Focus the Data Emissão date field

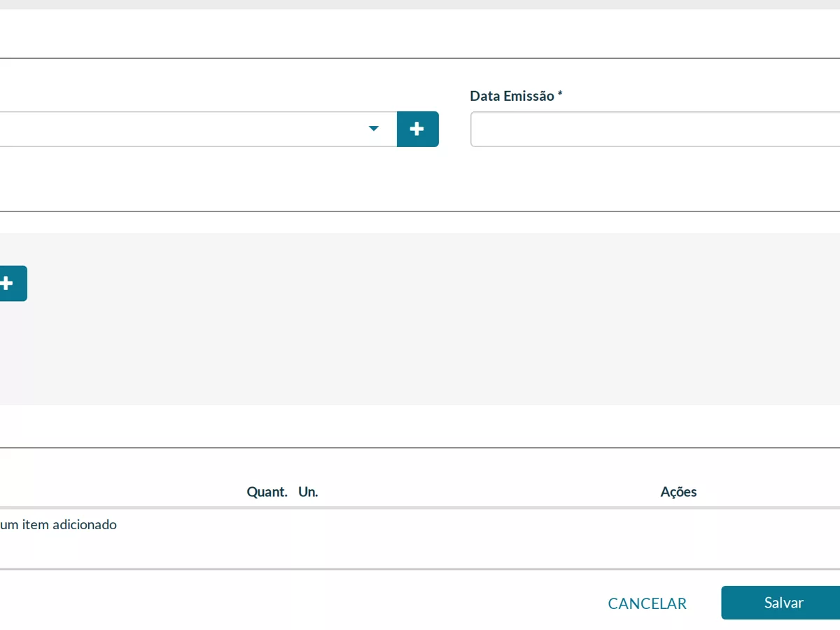(x=655, y=129)
